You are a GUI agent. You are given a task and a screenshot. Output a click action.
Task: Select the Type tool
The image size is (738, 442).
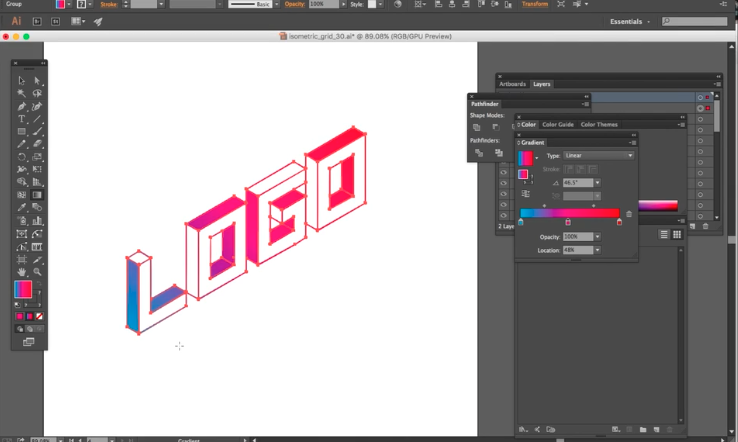pos(22,118)
